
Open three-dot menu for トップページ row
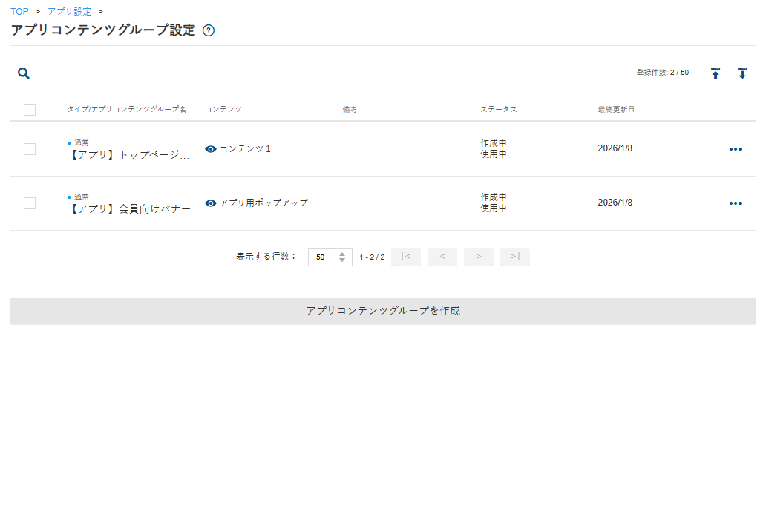click(x=736, y=149)
